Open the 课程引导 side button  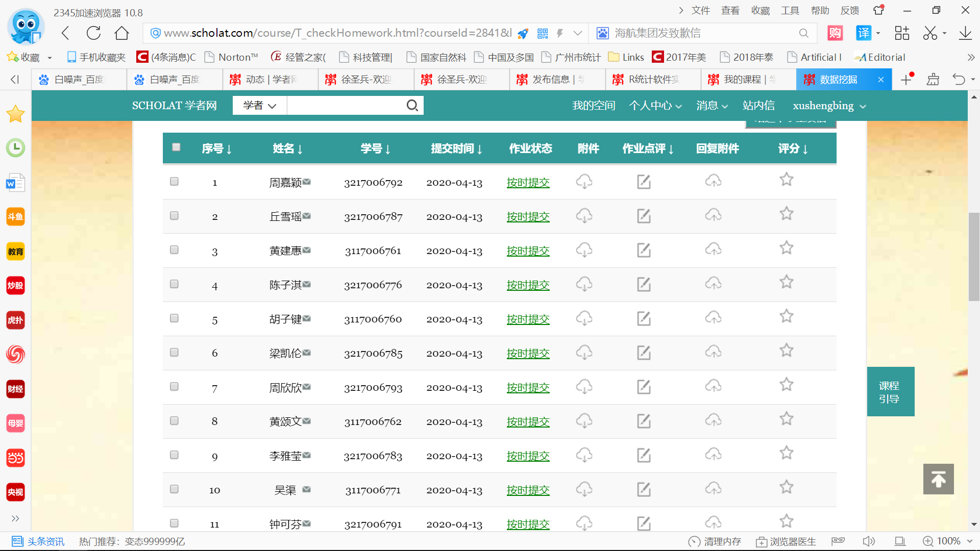(x=890, y=392)
